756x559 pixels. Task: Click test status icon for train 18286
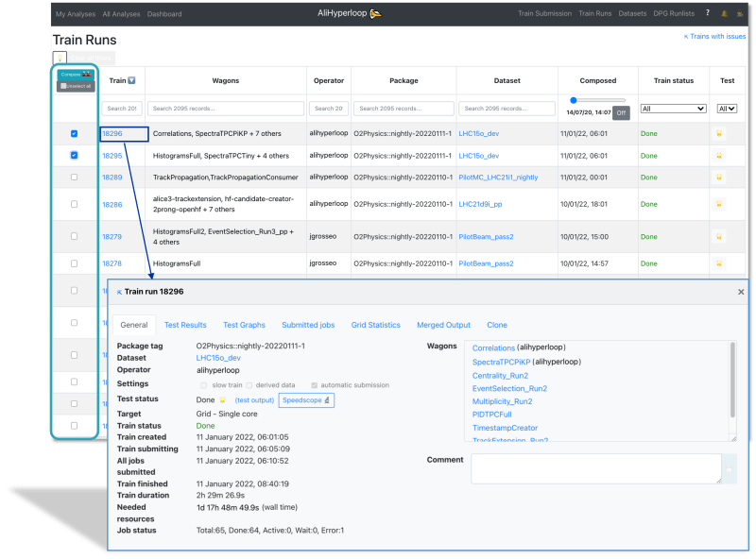719,204
